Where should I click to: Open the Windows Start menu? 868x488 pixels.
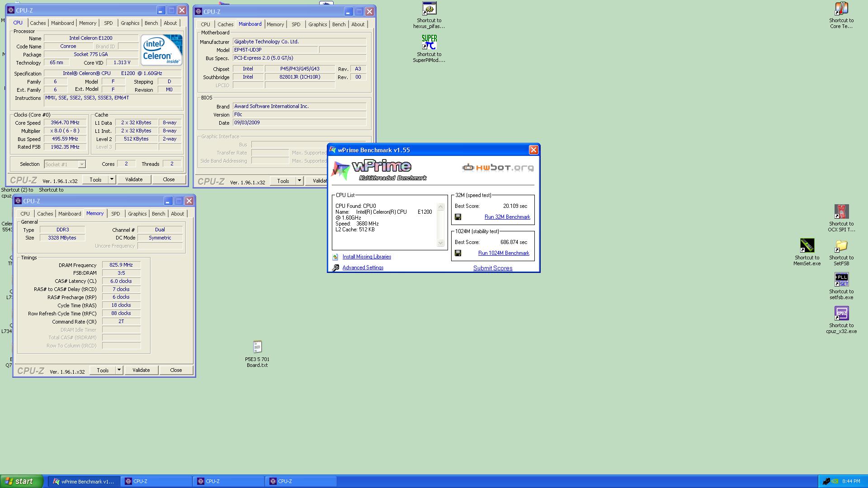[x=22, y=481]
